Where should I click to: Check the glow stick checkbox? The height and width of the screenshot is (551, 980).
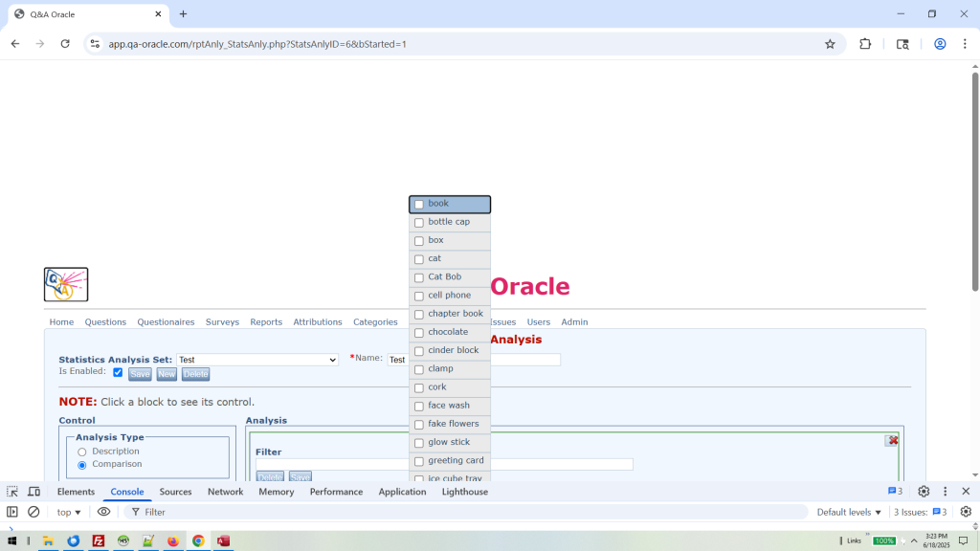click(419, 443)
